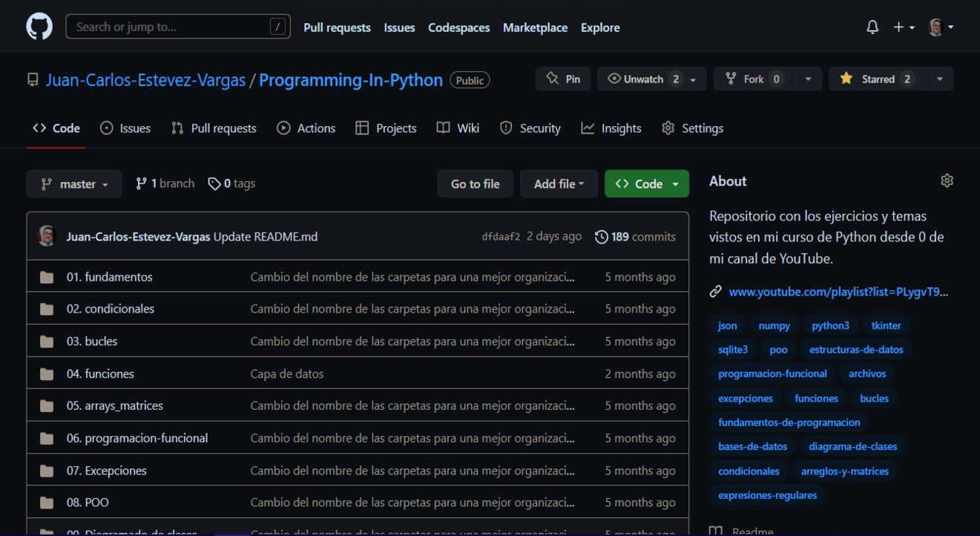Open Pull requests in top navigation
Viewport: 980px width, 536px height.
[x=337, y=27]
